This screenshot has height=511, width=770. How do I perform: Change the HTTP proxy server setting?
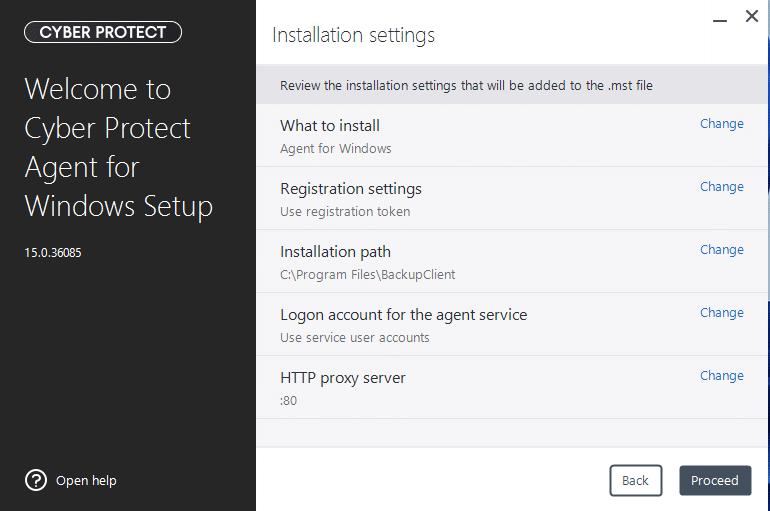tap(721, 376)
